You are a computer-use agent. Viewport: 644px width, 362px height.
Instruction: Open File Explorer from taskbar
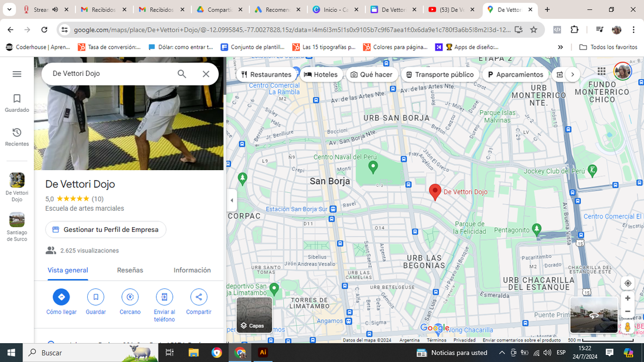pyautogui.click(x=193, y=353)
